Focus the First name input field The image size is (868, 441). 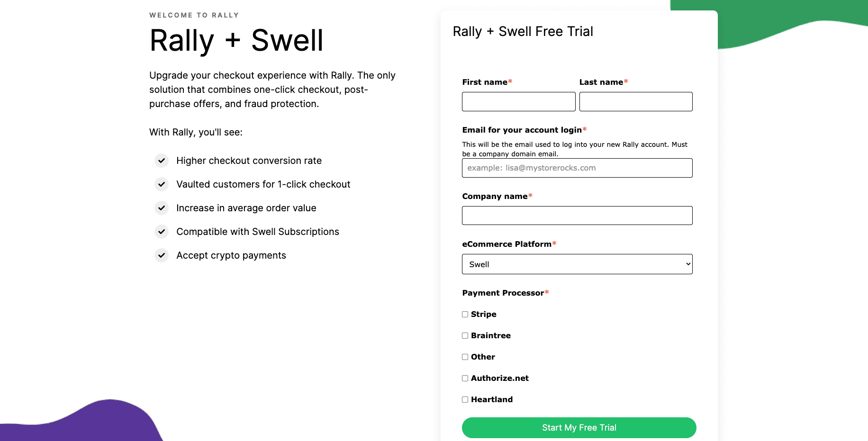coord(518,102)
